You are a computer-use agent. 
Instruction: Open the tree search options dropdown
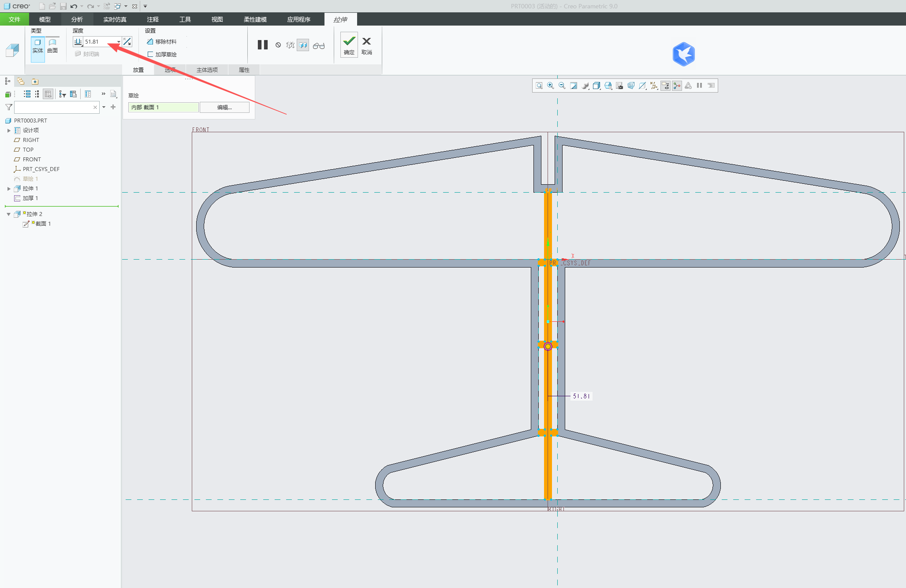pyautogui.click(x=104, y=107)
